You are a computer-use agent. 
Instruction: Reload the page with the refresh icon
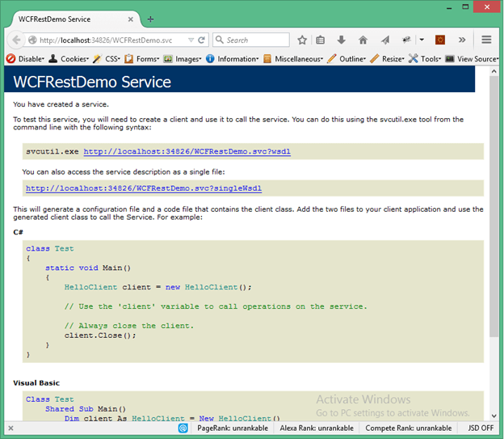(202, 40)
